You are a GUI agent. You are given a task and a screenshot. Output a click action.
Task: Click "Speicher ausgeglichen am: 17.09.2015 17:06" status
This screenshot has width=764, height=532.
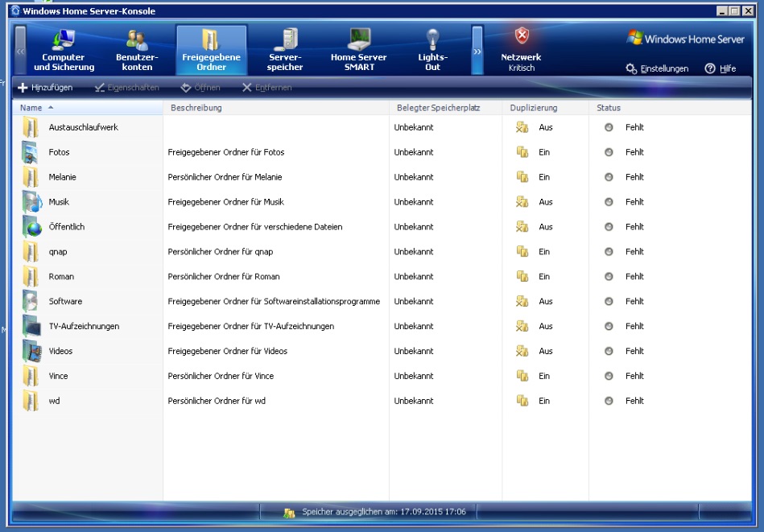(384, 512)
